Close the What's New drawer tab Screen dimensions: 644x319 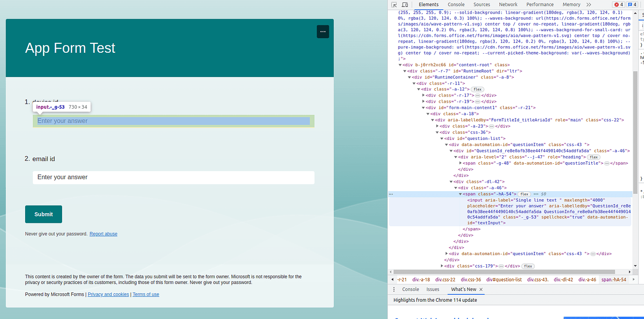tap(481, 289)
